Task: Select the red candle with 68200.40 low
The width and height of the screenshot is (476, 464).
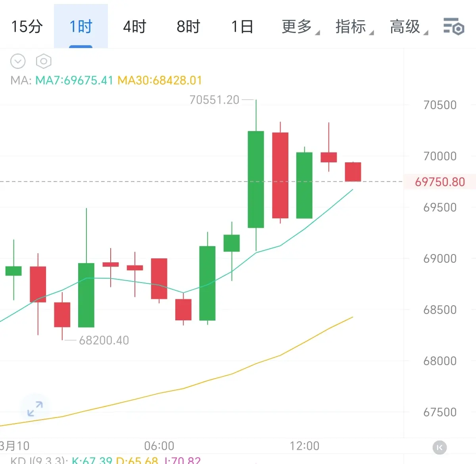Action: (62, 315)
